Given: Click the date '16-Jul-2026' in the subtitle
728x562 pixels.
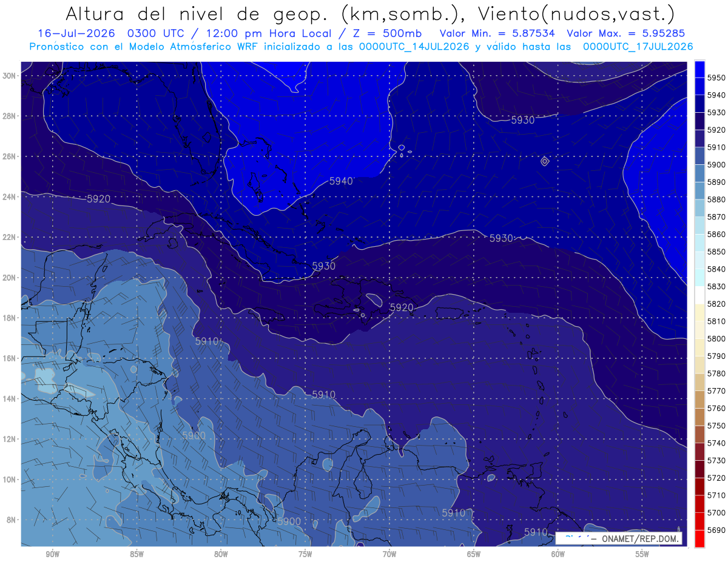Looking at the screenshot, I should point(75,34).
